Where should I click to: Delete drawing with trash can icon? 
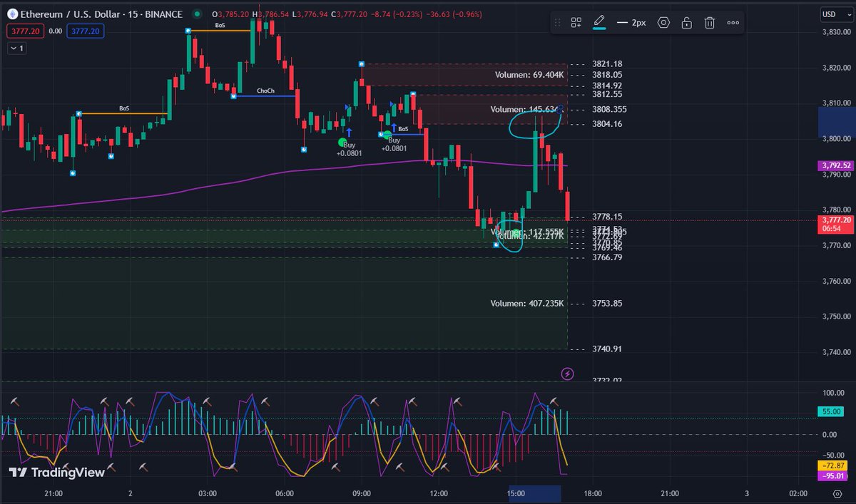point(710,23)
